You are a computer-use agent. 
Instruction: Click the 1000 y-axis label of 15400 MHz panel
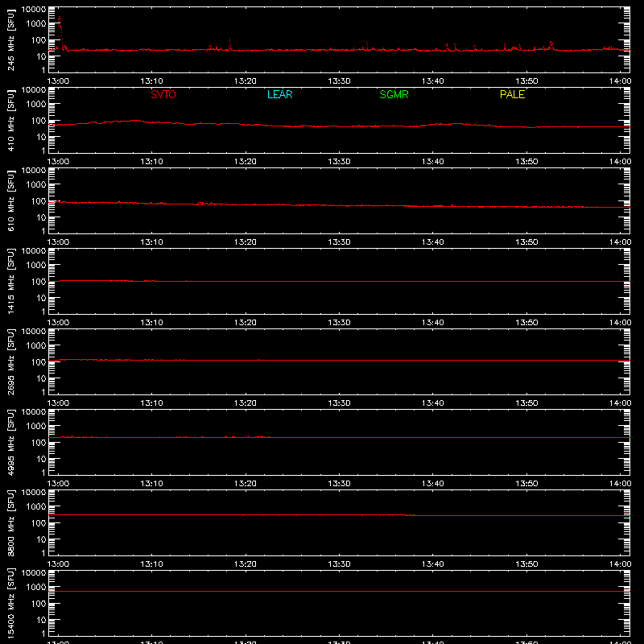pyautogui.click(x=36, y=588)
